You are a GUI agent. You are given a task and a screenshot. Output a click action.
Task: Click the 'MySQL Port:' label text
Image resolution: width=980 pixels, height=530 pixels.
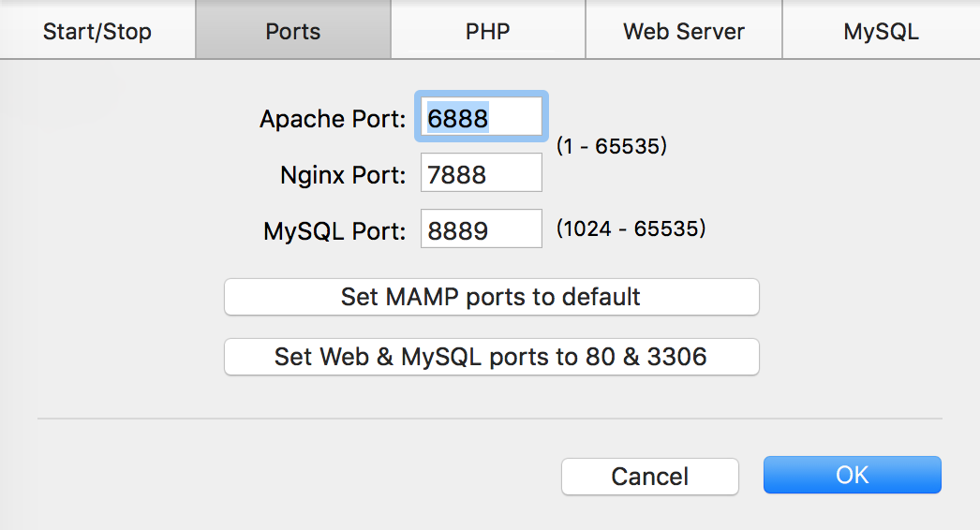[335, 231]
